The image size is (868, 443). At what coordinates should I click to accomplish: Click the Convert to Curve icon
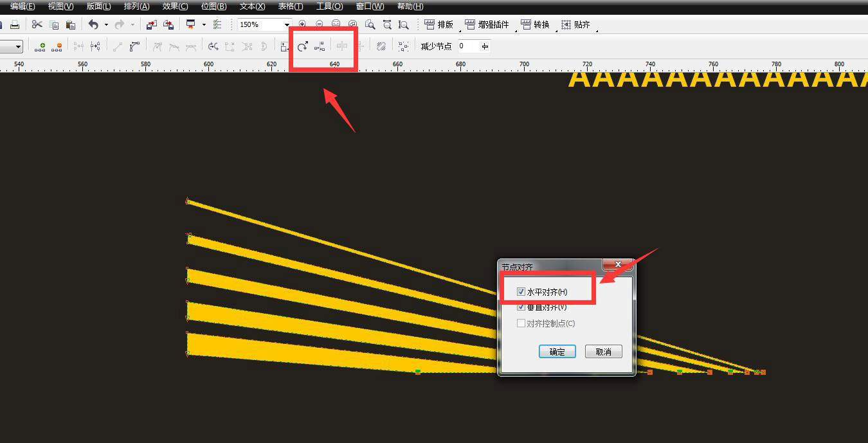(x=134, y=46)
